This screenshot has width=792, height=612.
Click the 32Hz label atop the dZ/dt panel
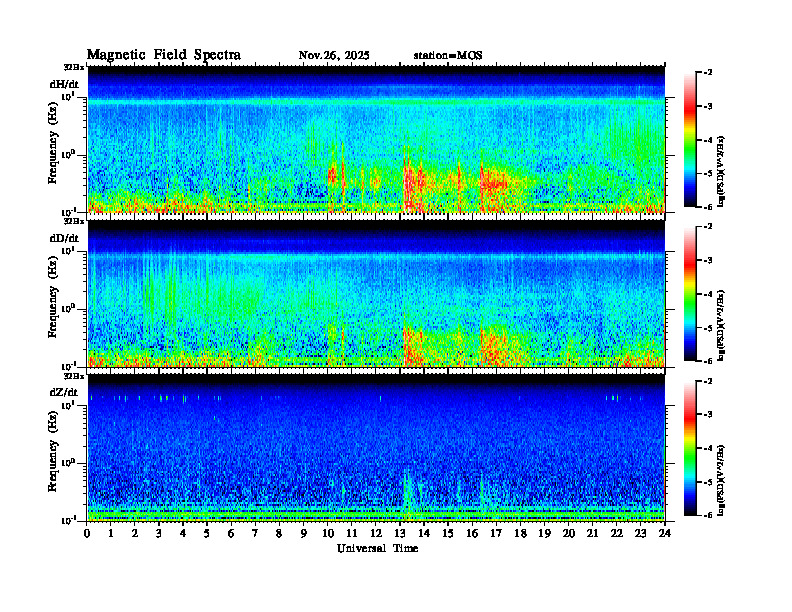[x=74, y=376]
